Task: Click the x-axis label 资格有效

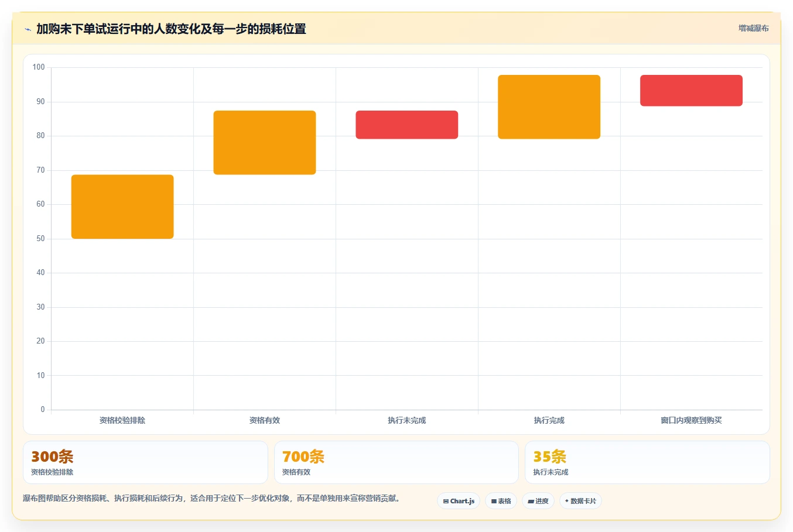Action: [x=265, y=420]
